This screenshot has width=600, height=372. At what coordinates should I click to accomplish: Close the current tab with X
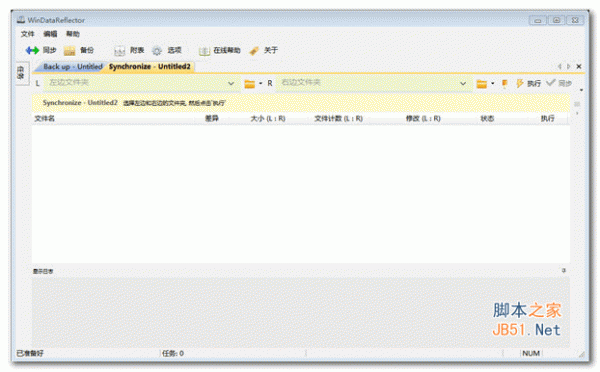pyautogui.click(x=579, y=67)
